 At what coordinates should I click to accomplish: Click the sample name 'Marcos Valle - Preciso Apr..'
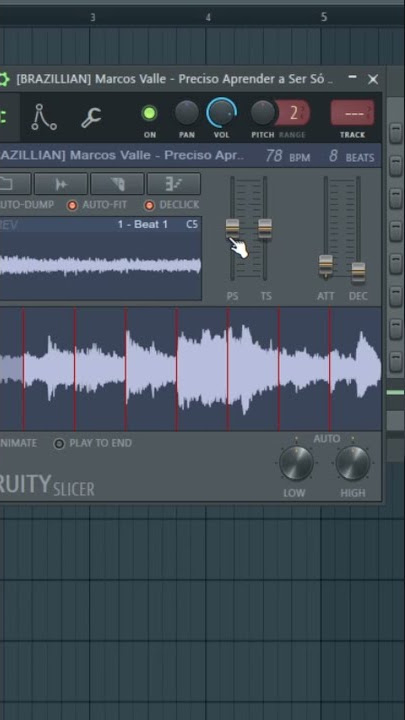click(158, 155)
